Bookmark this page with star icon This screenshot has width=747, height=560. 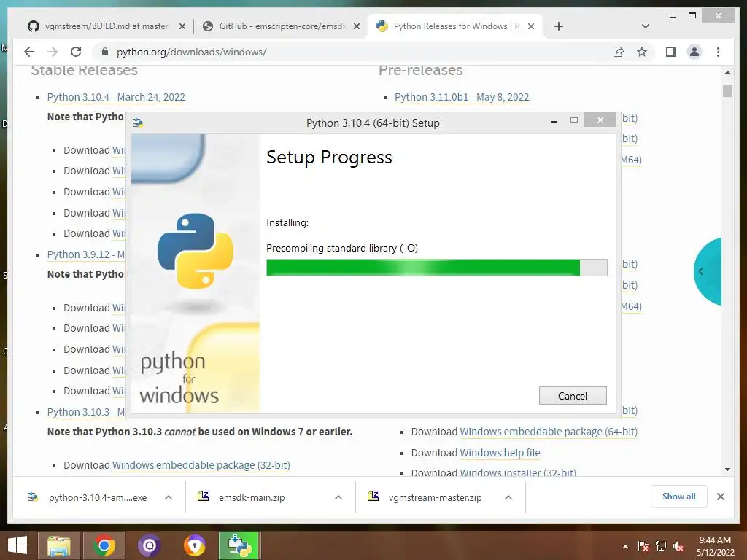pyautogui.click(x=642, y=52)
